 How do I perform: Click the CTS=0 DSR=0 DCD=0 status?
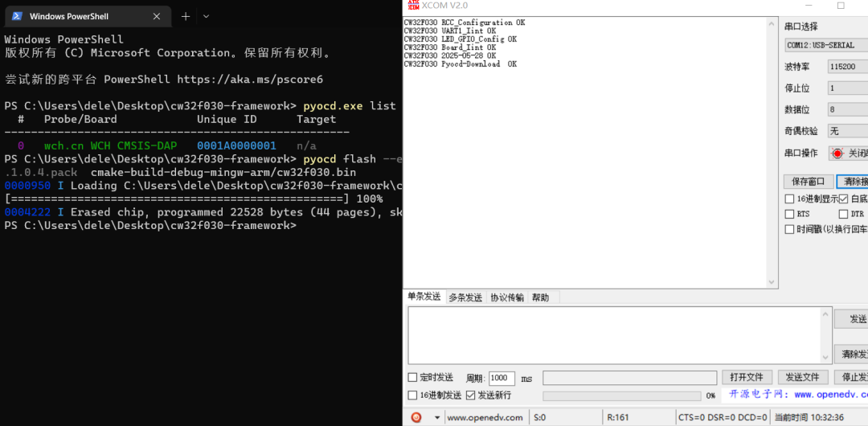[723, 418]
